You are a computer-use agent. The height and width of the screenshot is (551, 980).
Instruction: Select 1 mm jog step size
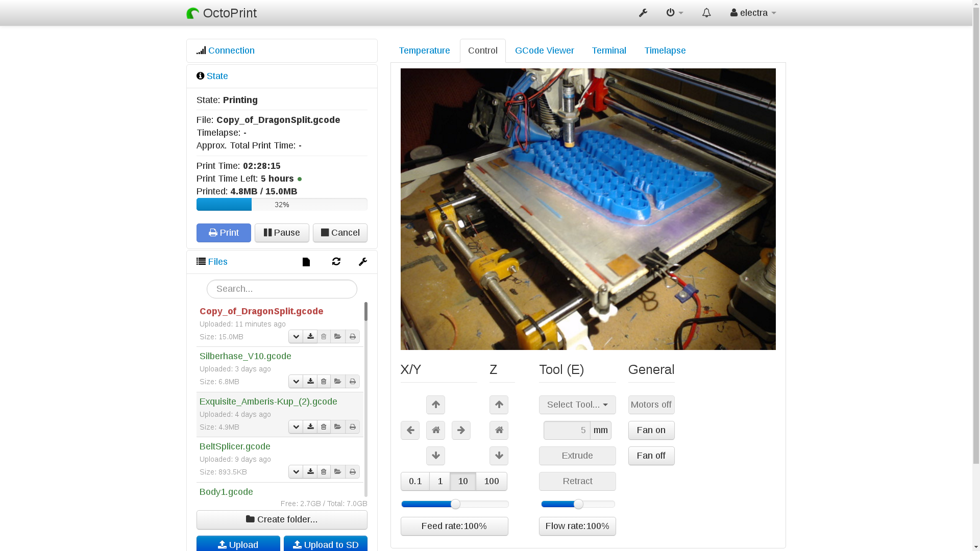pyautogui.click(x=440, y=481)
